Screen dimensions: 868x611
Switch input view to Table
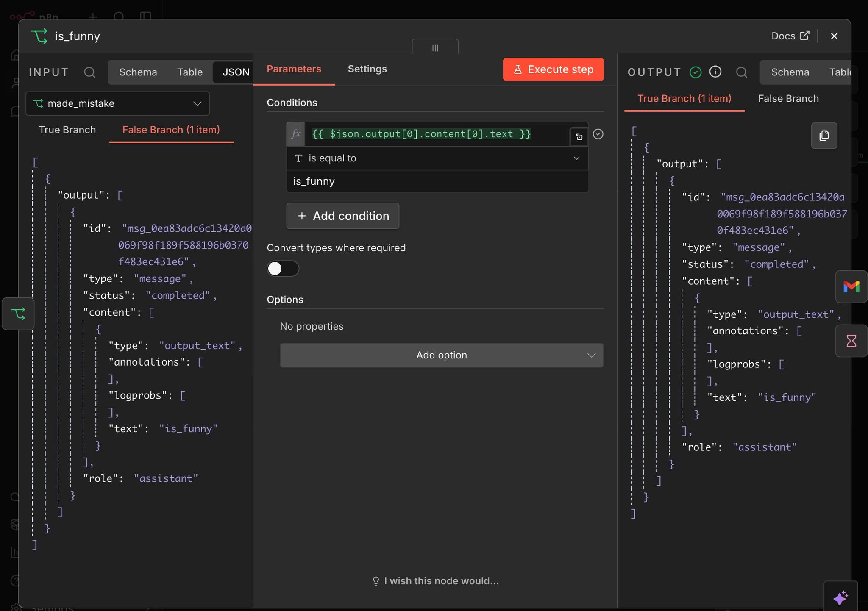point(190,72)
